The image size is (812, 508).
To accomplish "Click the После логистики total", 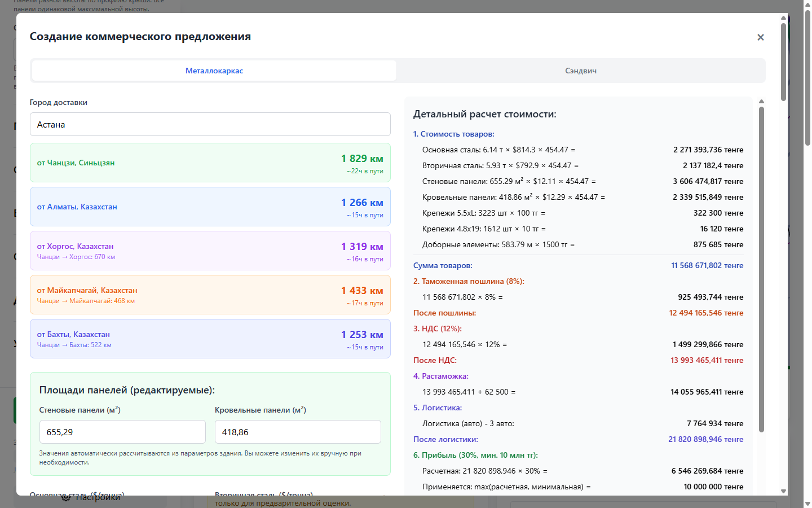I will pos(706,439).
